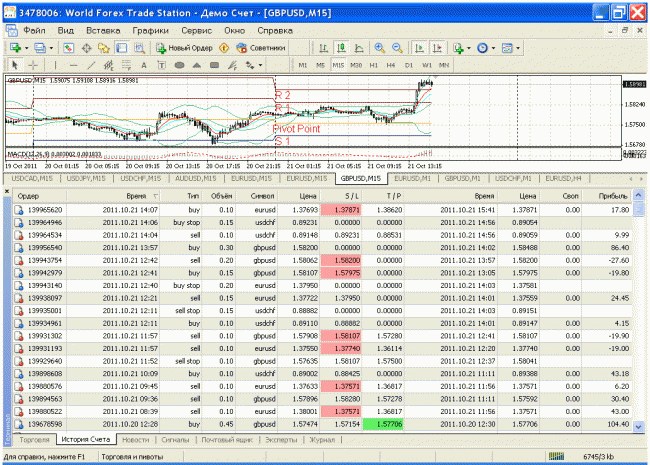Switch chart to candlesticks
The width and height of the screenshot is (650, 465).
point(341,48)
